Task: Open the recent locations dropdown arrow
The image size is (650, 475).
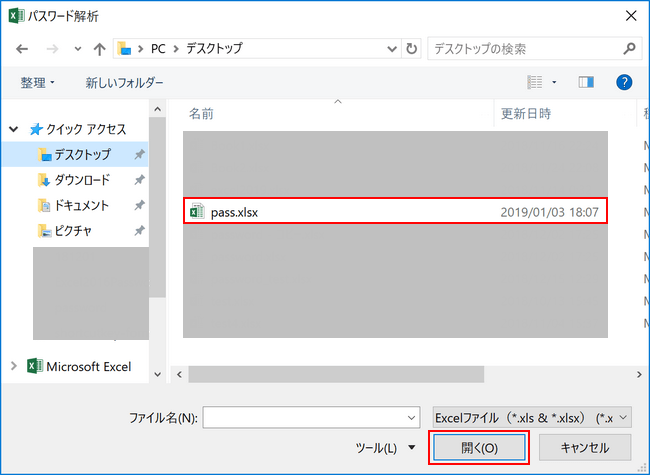Action: tap(78, 49)
